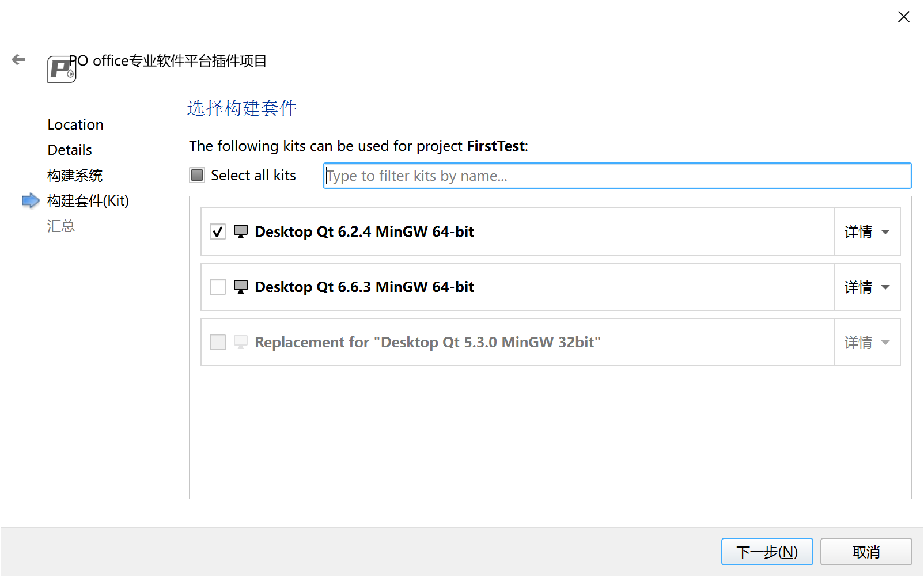Uncheck Desktop Qt 6.2.4 MinGW 64-bit kit
The width and height of the screenshot is (924, 577).
[x=218, y=231]
